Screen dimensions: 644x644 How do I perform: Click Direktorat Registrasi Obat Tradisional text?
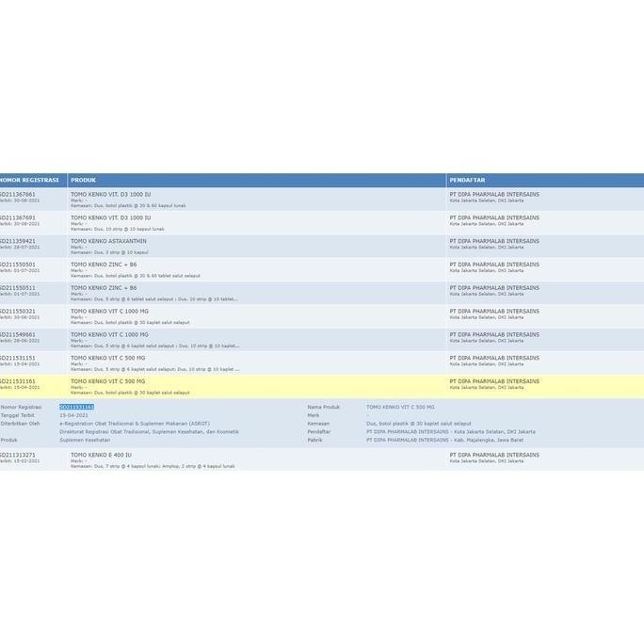[149, 431]
